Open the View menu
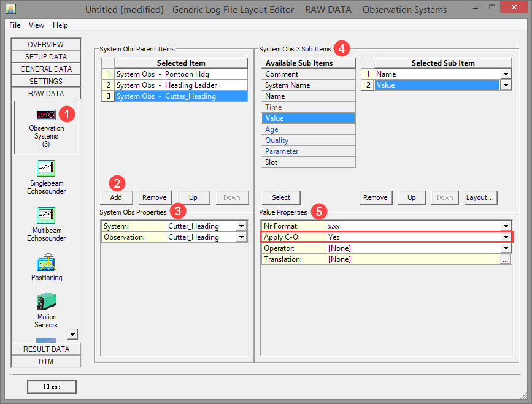Screen dimensions: 532x404 [x=36, y=25]
